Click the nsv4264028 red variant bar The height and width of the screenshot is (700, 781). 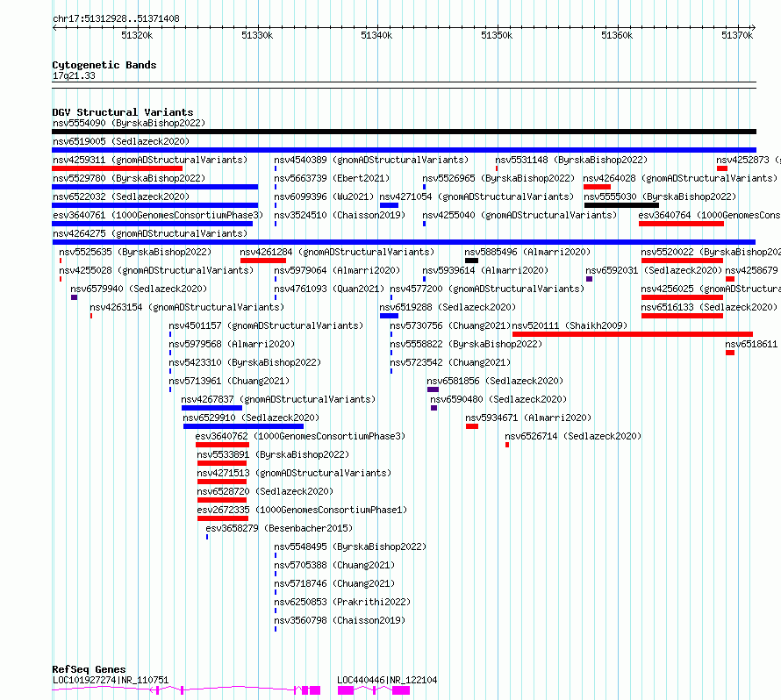597,187
